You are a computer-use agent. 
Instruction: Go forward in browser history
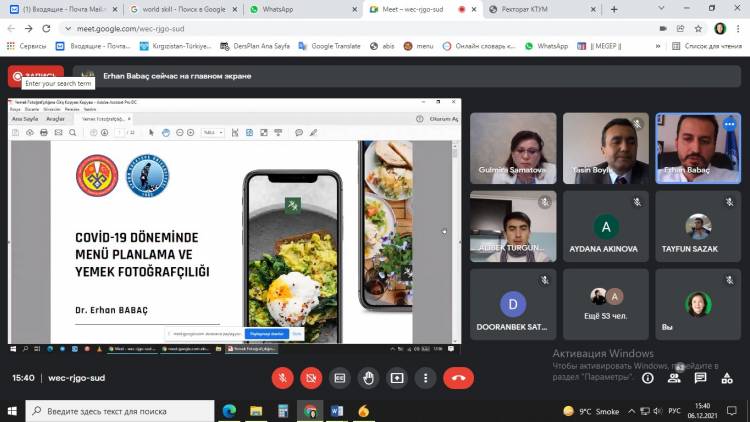click(29, 29)
